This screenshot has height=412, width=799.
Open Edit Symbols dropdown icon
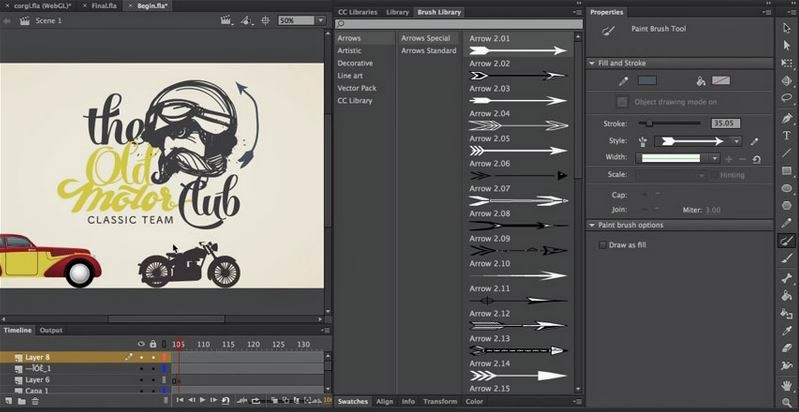[x=247, y=21]
